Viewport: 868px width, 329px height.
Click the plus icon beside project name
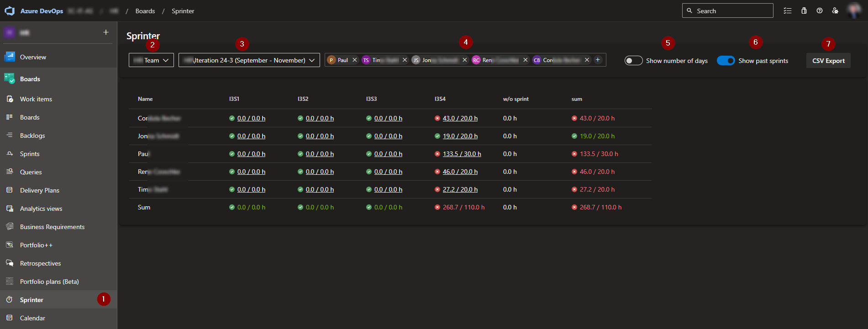point(106,32)
